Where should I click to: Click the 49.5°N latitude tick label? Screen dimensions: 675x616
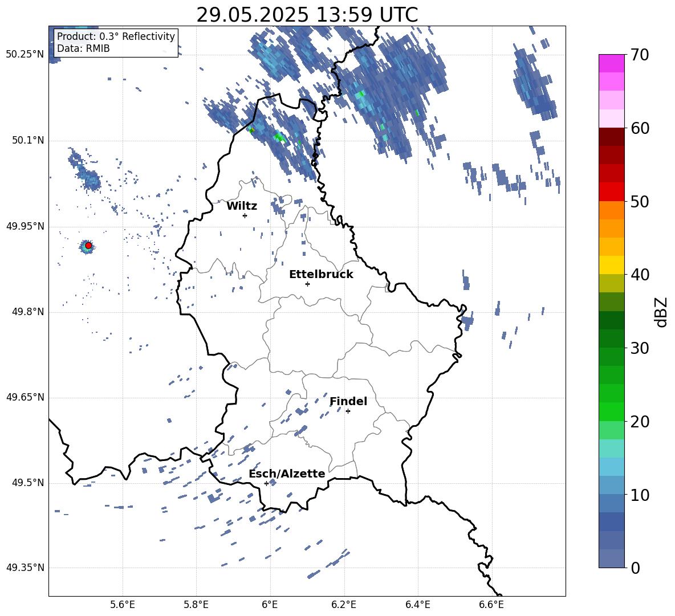[x=28, y=483]
